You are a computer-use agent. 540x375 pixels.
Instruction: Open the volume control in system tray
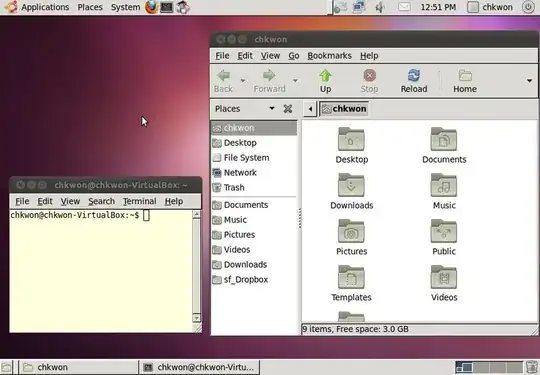coord(380,7)
